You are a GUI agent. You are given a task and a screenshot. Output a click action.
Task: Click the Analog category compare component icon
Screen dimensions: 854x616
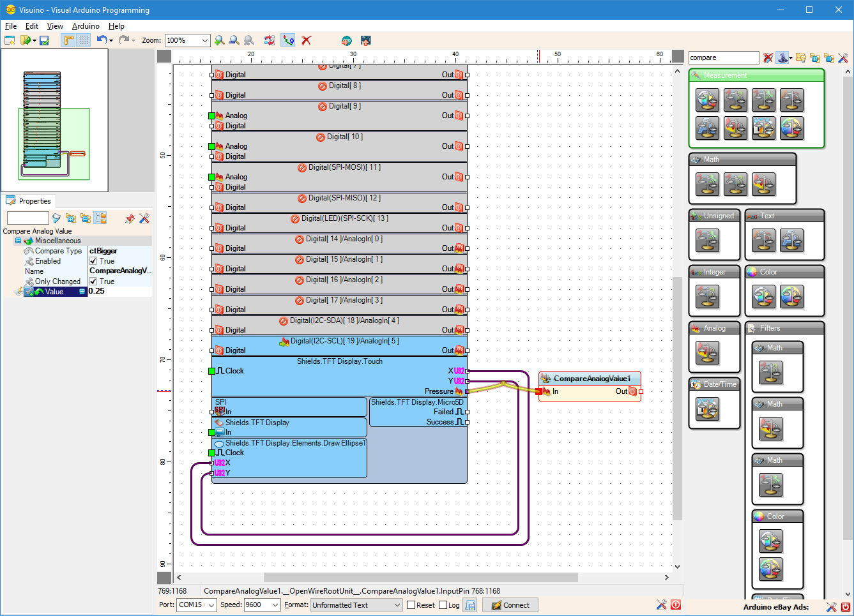707,352
